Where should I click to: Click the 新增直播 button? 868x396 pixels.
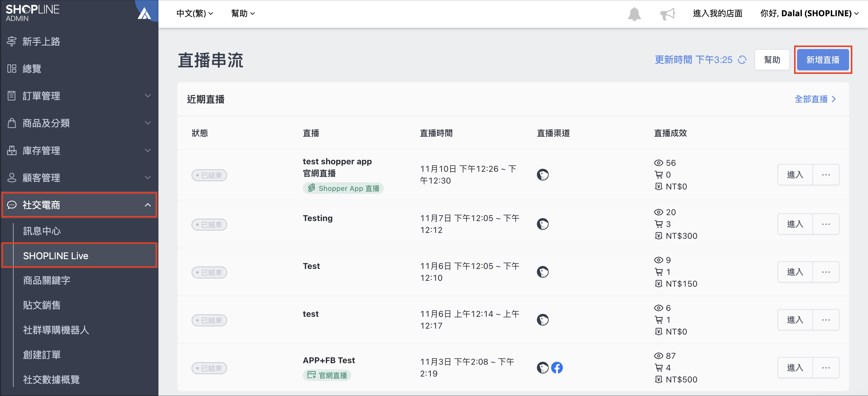point(822,60)
